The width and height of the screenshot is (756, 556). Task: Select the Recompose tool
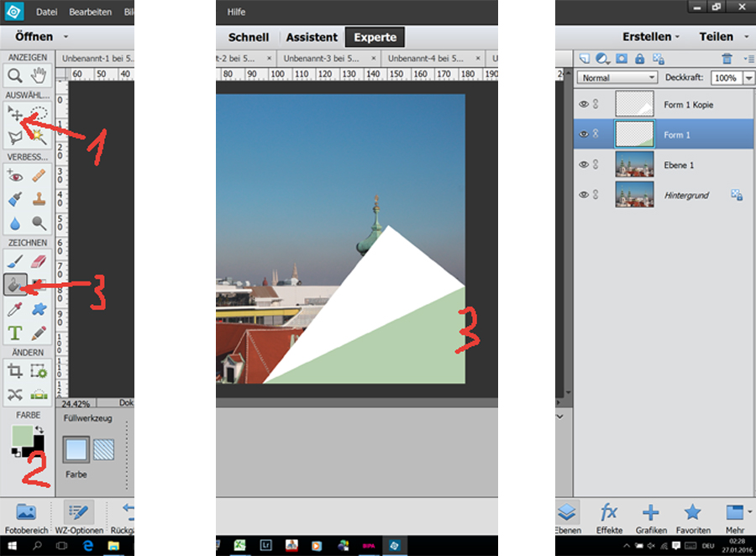pyautogui.click(x=39, y=371)
